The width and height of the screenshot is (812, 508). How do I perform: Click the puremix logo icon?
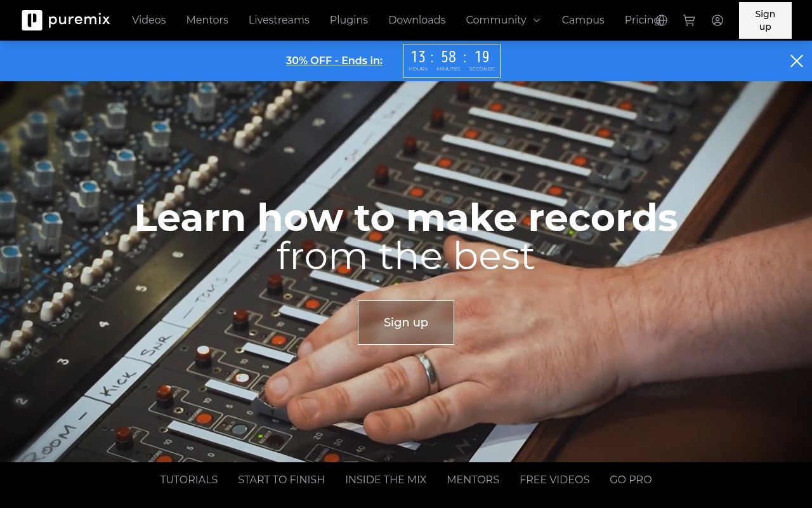32,20
